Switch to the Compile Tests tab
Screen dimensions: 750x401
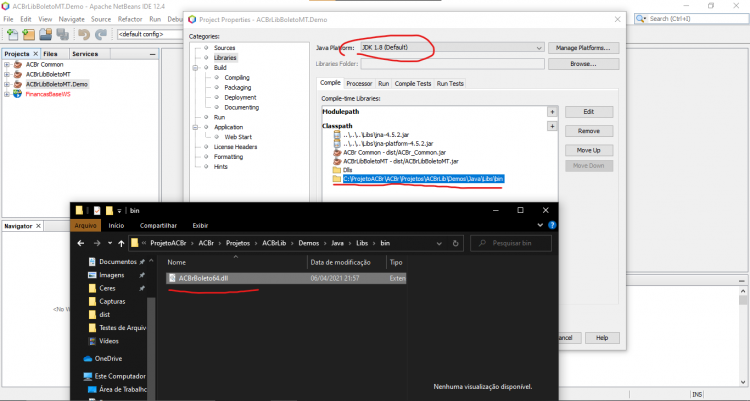[413, 83]
